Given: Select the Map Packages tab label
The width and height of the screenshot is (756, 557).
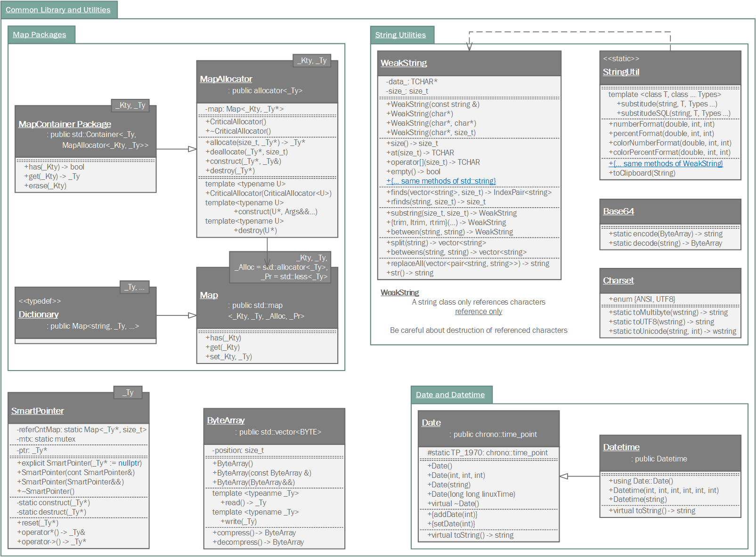Looking at the screenshot, I should click(40, 35).
